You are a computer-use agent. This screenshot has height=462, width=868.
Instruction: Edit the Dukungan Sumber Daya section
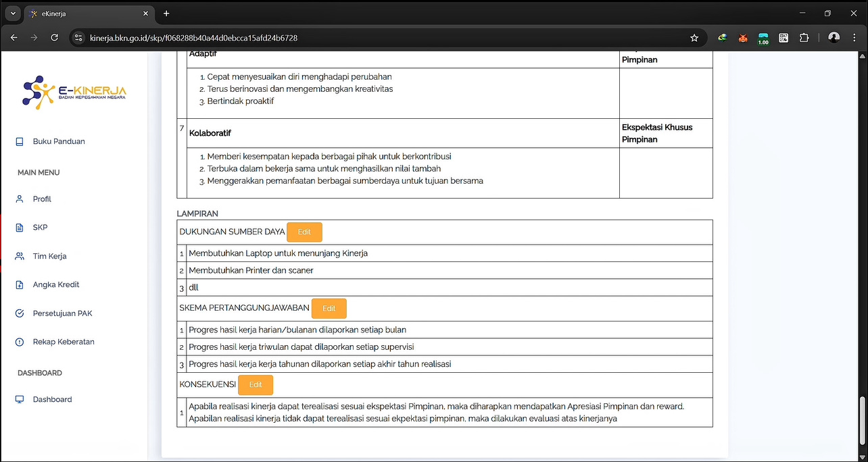[x=304, y=232]
